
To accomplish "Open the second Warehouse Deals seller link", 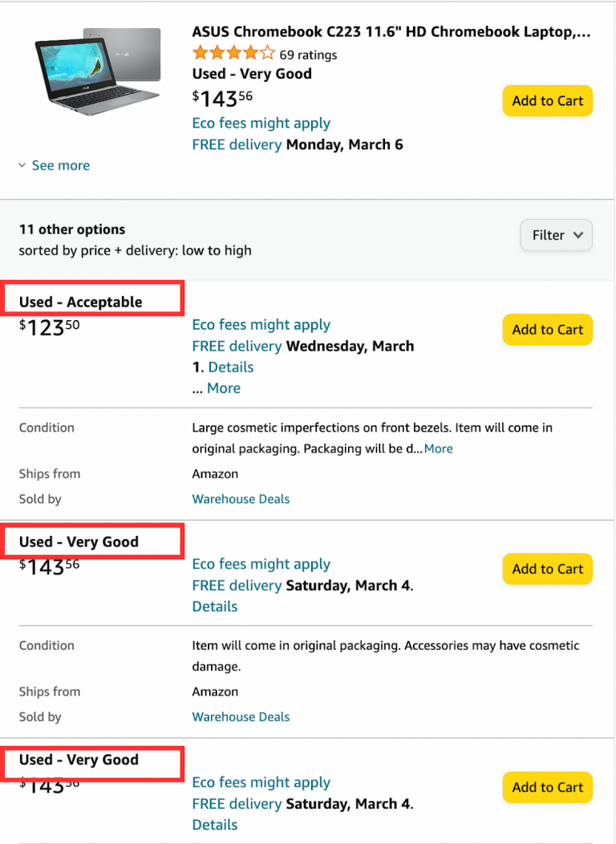I will 241,716.
